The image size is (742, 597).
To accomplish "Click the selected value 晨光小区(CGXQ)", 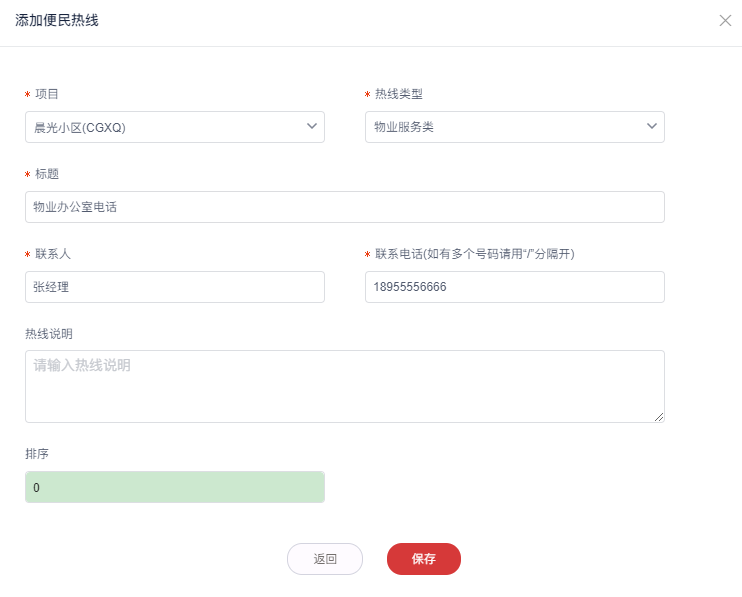I will tap(80, 127).
